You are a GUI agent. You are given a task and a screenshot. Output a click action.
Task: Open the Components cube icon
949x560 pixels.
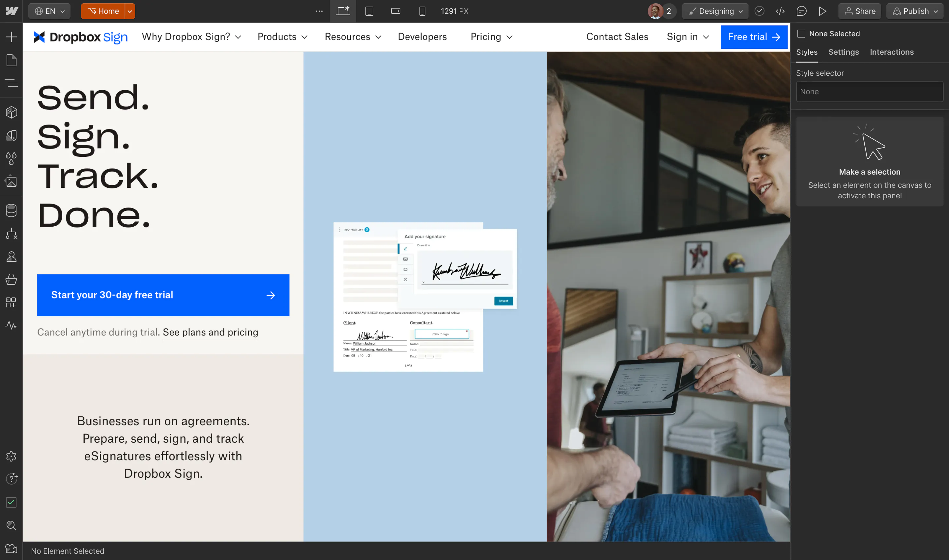tap(11, 112)
